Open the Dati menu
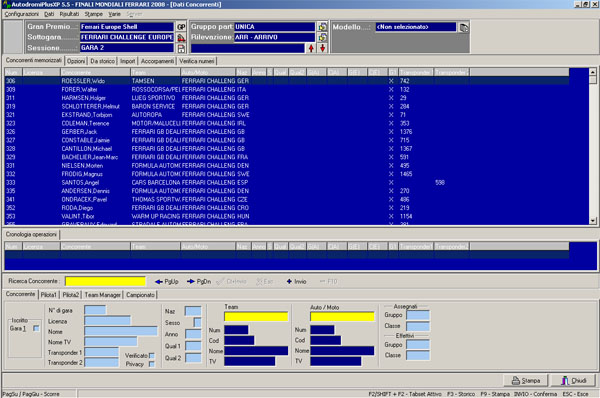Viewport: 600px width, 398px height. coord(49,14)
